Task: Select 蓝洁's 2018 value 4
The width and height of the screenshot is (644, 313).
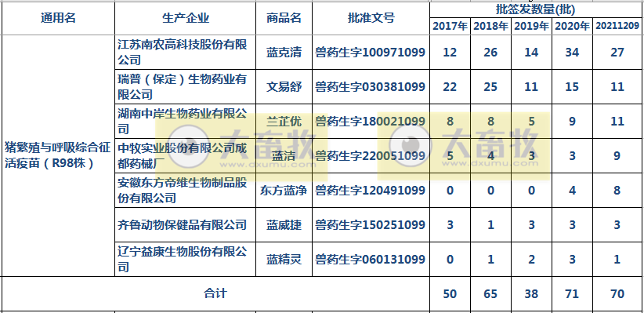Action: pyautogui.click(x=490, y=156)
